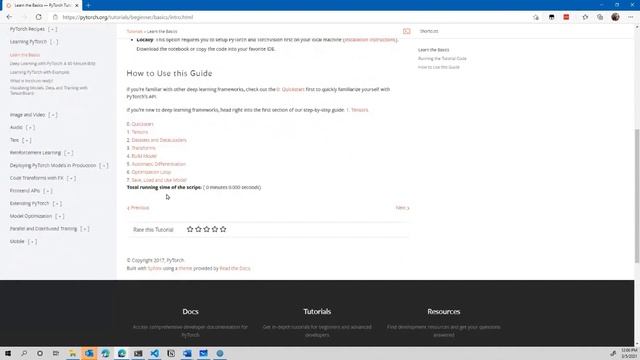Expand the Mobile section
The image size is (640, 360).
coord(32,241)
